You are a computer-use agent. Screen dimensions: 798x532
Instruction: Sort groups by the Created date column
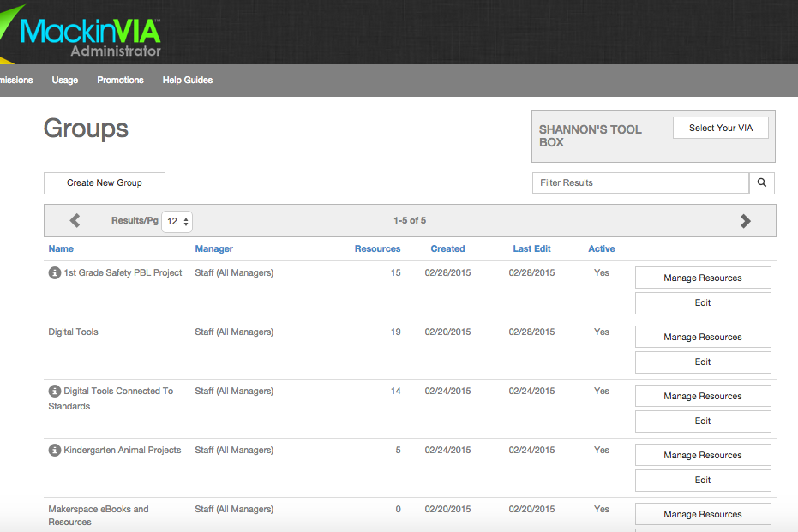(x=447, y=248)
